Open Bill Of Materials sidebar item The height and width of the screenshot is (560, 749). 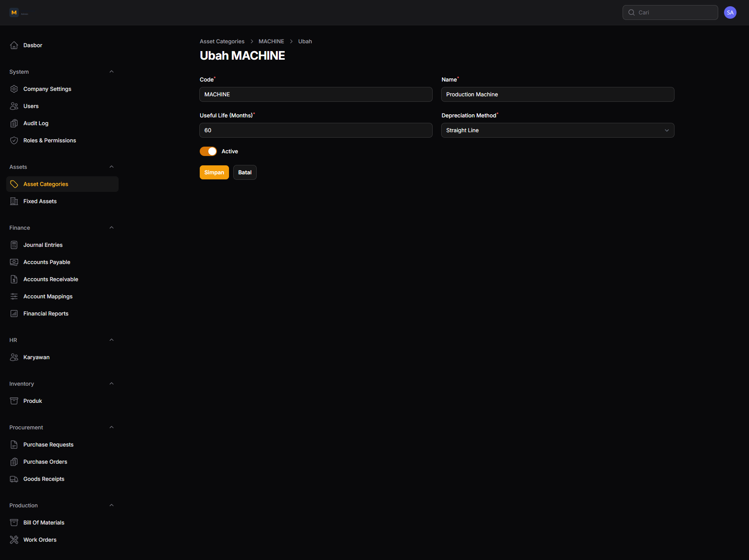click(62, 523)
